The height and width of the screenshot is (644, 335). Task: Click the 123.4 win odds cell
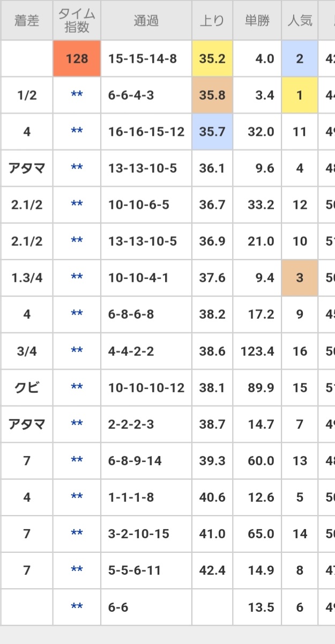coord(257,351)
